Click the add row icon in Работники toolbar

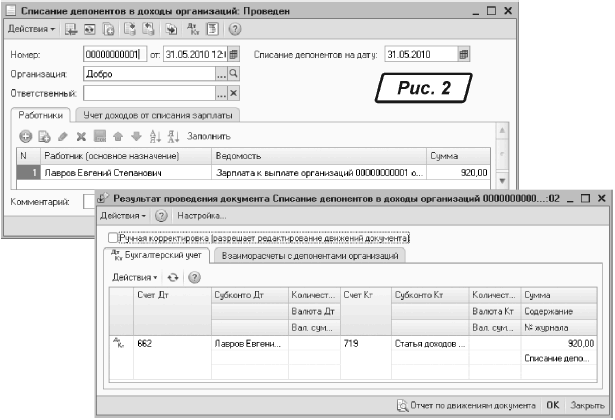tap(26, 135)
